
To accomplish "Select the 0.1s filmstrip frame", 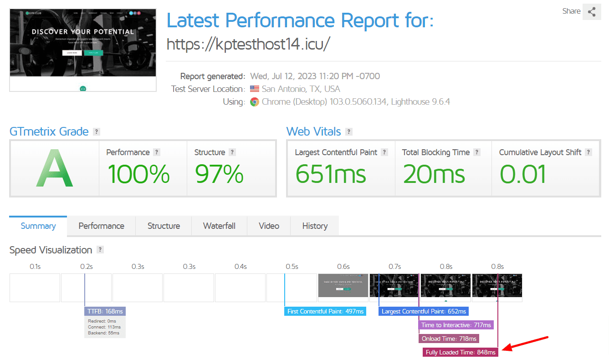I will 35,288.
